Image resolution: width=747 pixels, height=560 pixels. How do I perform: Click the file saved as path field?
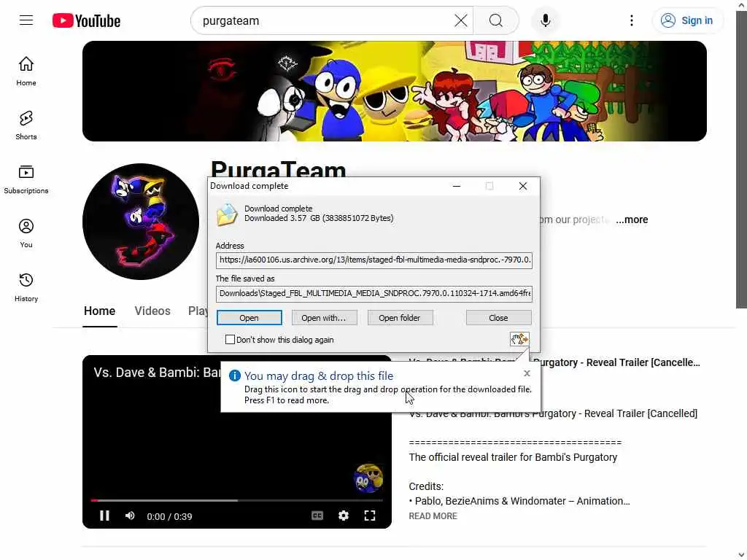click(374, 293)
